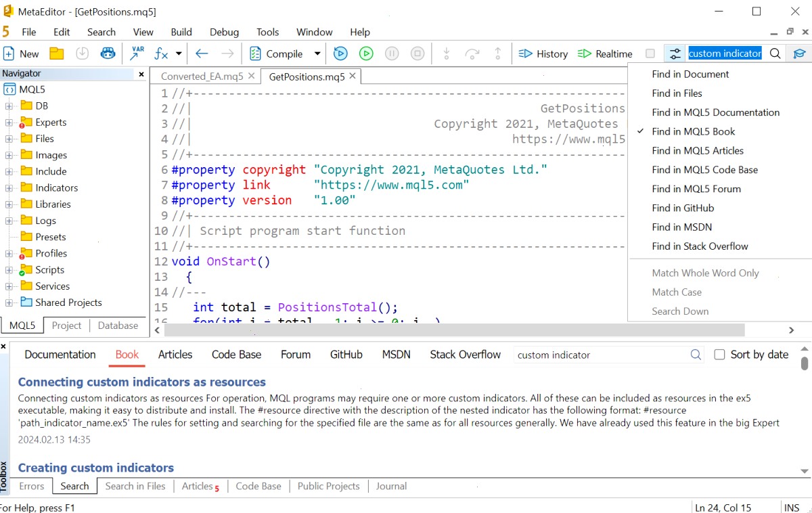Click the list variables VAR icon

(x=137, y=53)
